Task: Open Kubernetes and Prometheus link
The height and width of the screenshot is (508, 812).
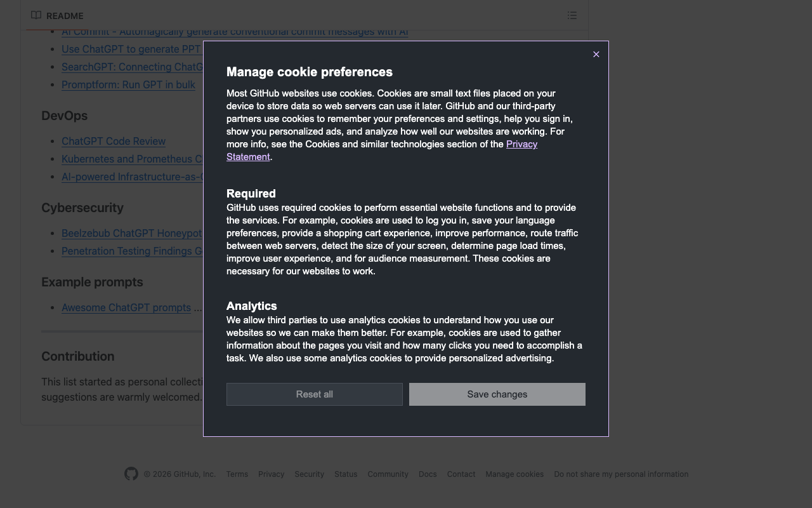Action: [132, 159]
